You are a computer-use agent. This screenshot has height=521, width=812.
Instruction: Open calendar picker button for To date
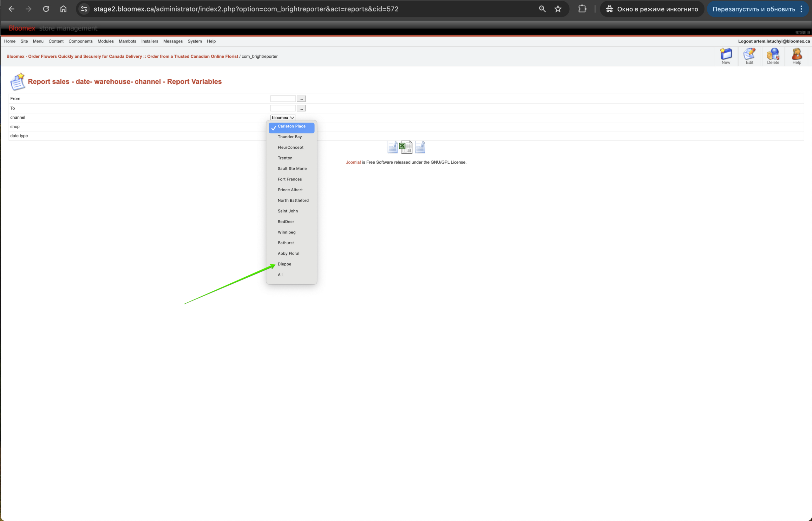point(301,108)
